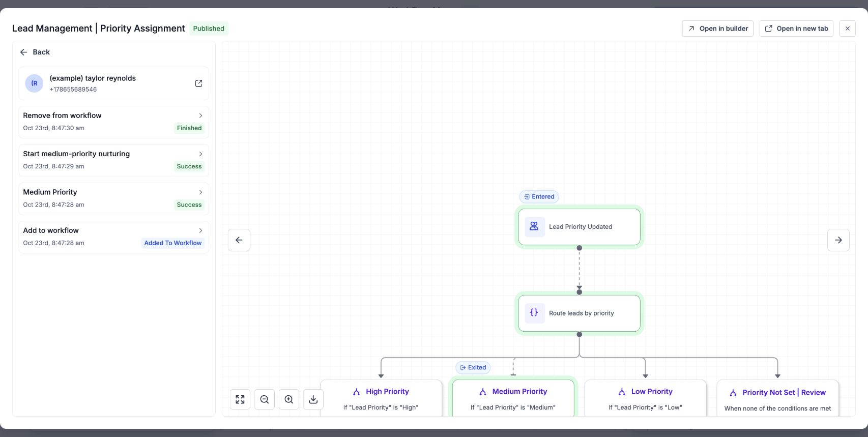The image size is (868, 437).
Task: Click the If "Lead Priority" is "Medium" condition text
Action: pos(513,407)
